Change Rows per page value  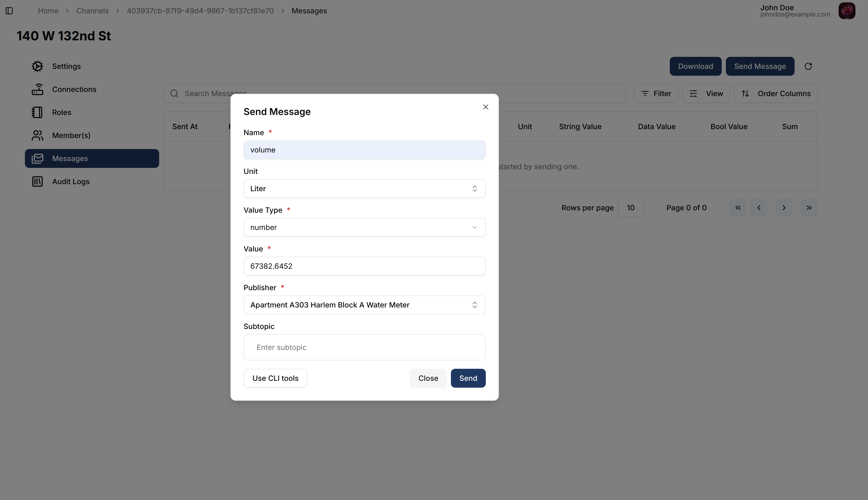(x=630, y=208)
